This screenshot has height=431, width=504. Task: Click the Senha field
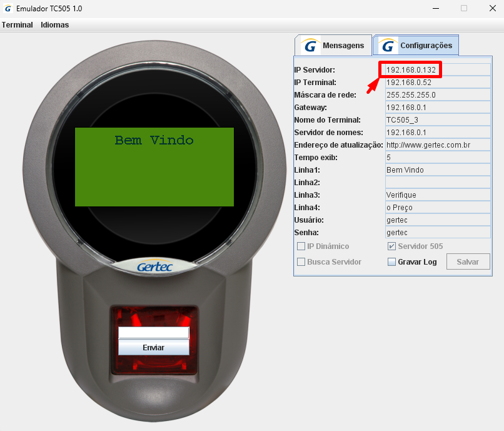coord(438,233)
